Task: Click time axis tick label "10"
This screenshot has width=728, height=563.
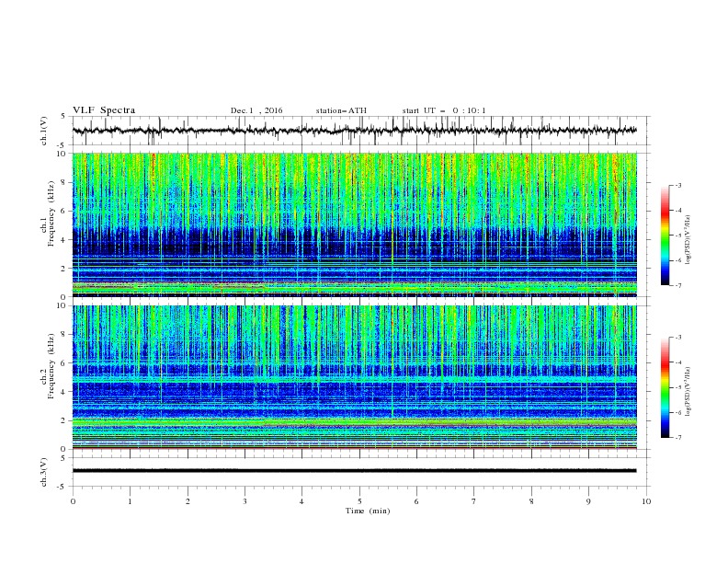Action: point(646,501)
